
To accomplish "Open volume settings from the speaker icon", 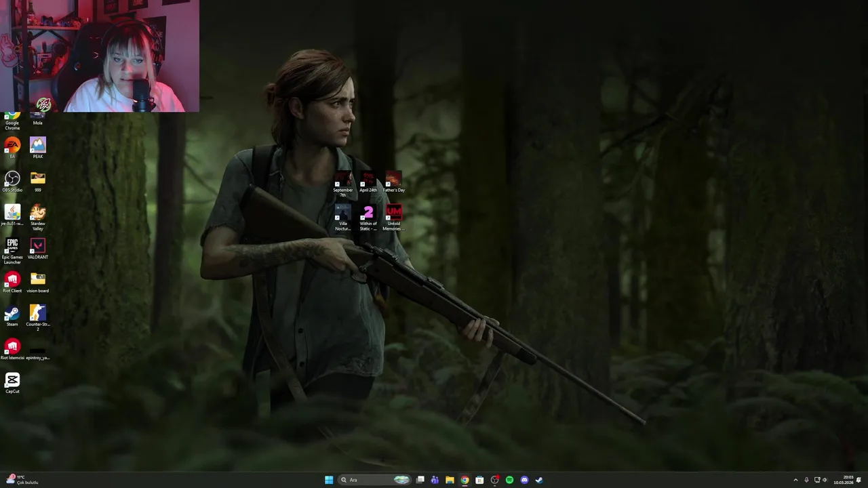I will 825,480.
